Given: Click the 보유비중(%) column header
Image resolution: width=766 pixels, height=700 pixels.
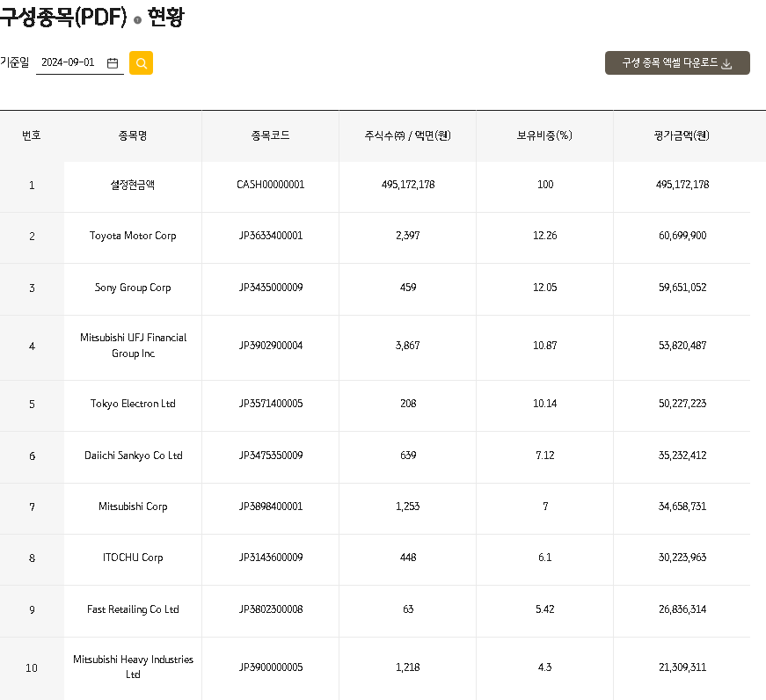Looking at the screenshot, I should [x=544, y=135].
